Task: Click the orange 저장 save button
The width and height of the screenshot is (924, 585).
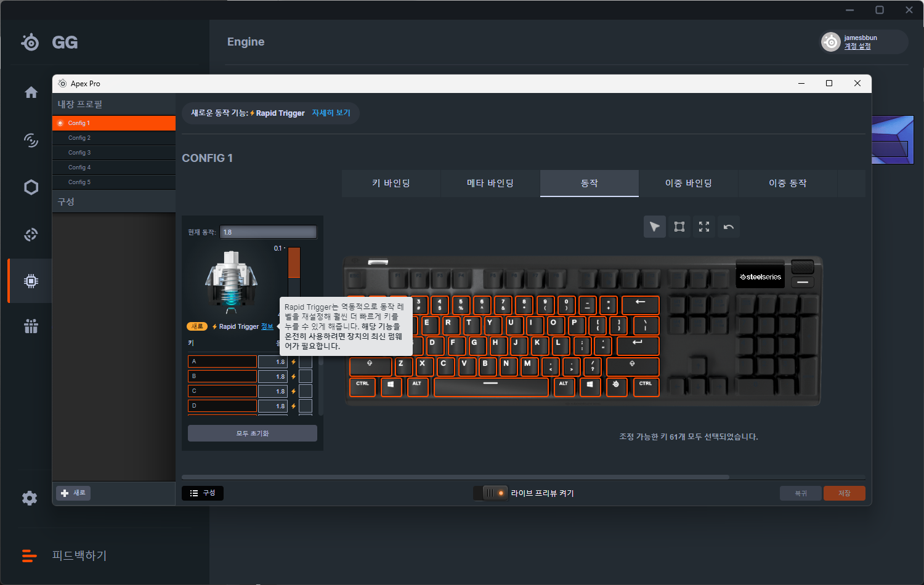Action: [845, 493]
